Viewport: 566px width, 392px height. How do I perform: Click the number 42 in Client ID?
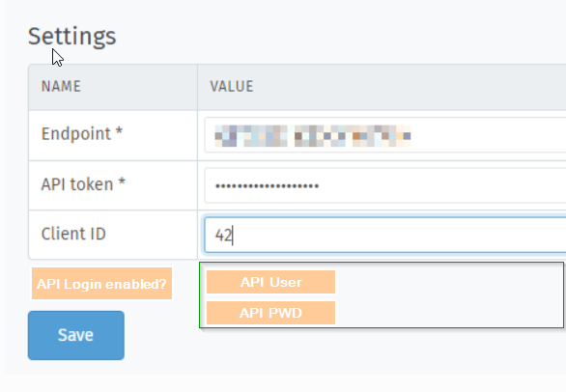click(x=223, y=236)
